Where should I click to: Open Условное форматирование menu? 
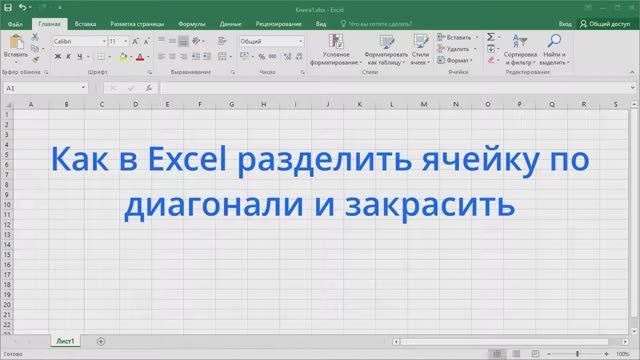point(336,49)
